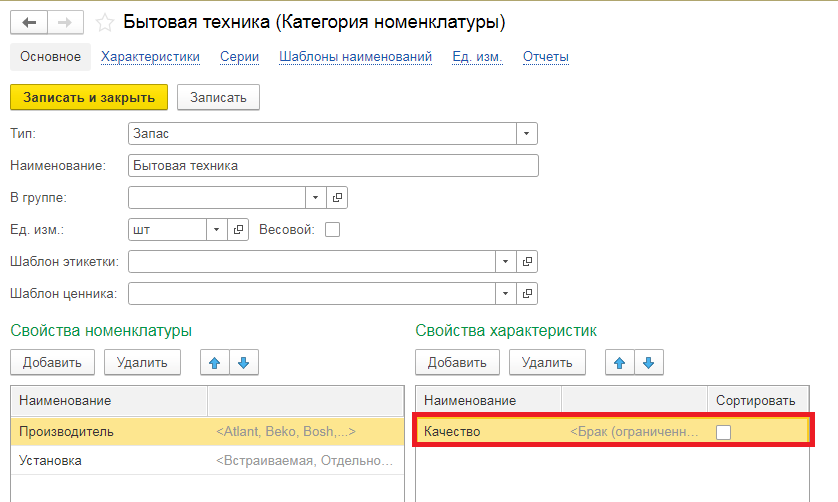Click Наименование header in Свойства номенклатуры table

pos(109,401)
